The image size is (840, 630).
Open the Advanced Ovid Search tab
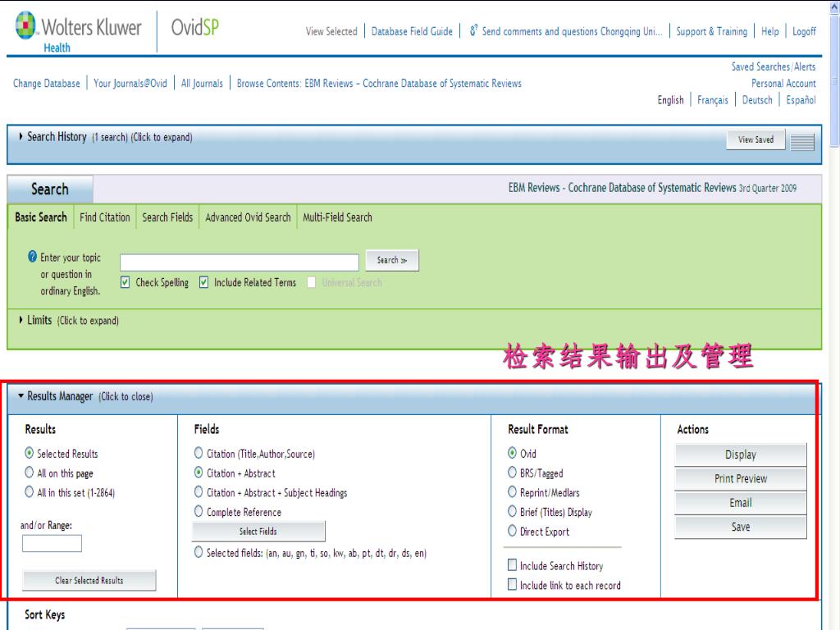pos(248,217)
